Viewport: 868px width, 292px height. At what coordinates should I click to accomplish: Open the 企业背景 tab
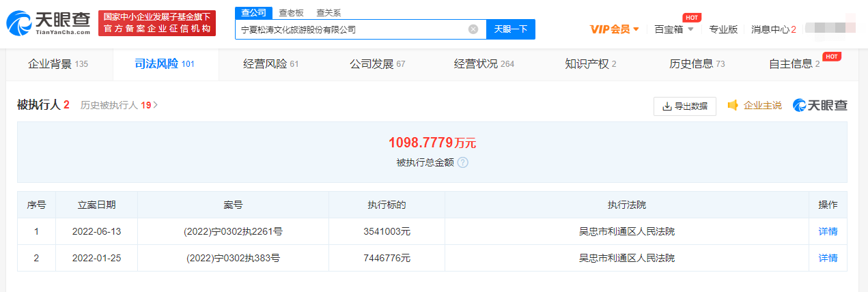(58, 64)
